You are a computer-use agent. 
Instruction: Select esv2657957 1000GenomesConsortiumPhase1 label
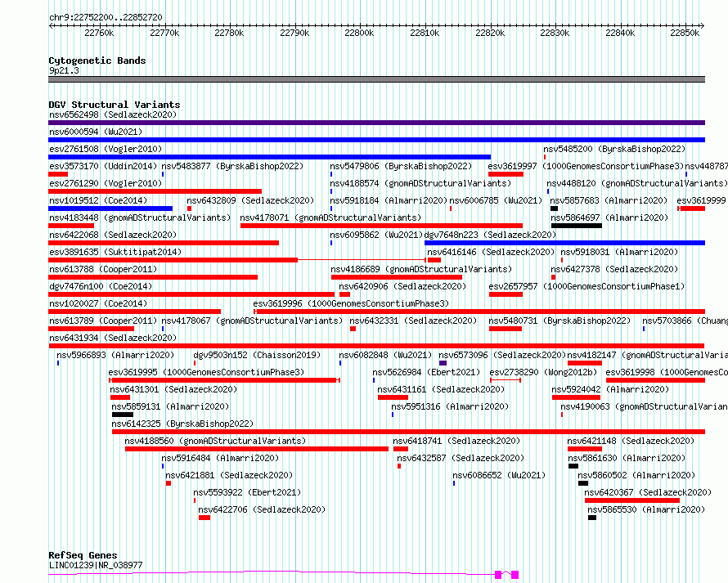[x=586, y=286]
